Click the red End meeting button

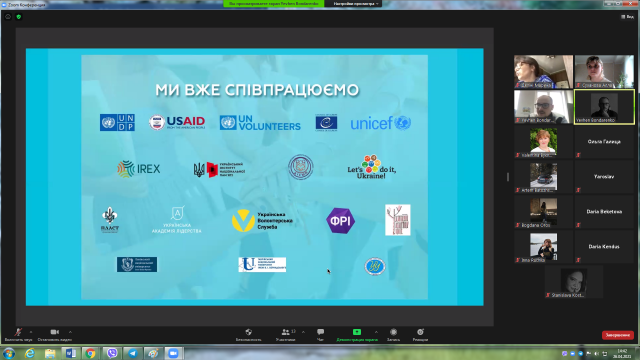(x=618, y=335)
